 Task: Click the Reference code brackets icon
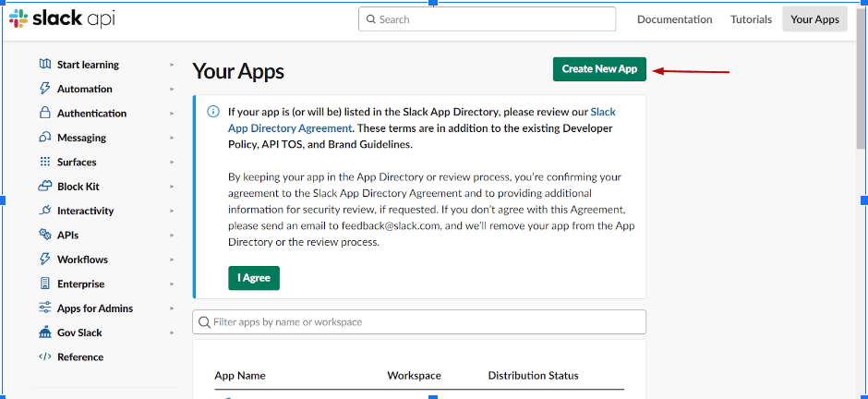[x=45, y=357]
